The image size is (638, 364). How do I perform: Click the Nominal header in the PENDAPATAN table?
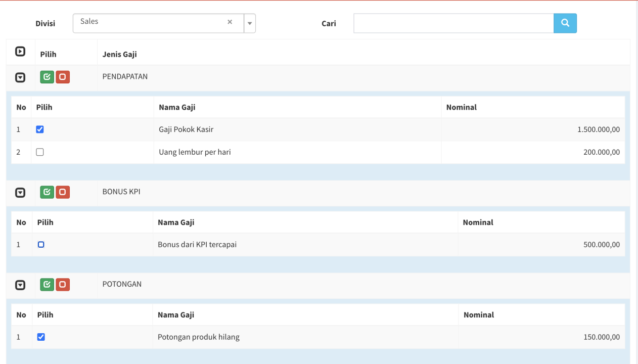(461, 107)
